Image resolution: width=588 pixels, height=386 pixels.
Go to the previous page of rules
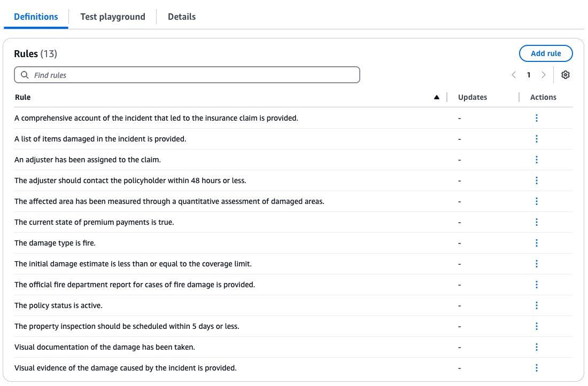coord(514,75)
